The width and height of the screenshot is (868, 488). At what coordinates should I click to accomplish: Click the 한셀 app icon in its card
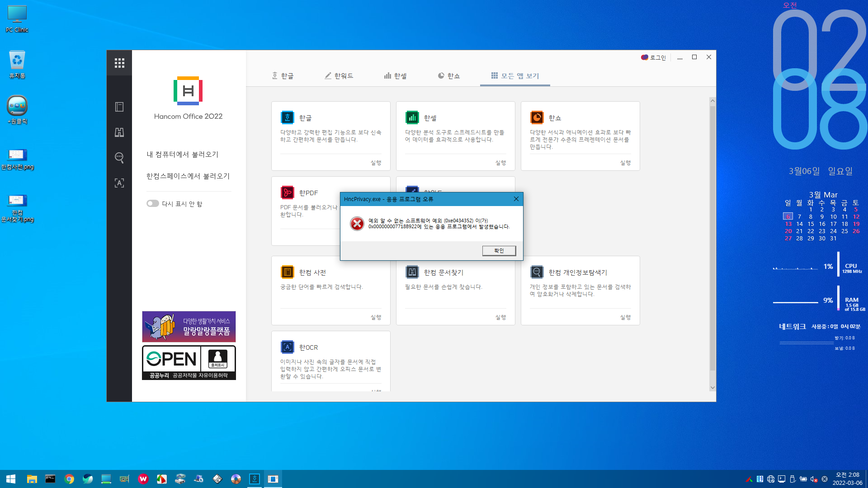pyautogui.click(x=412, y=117)
